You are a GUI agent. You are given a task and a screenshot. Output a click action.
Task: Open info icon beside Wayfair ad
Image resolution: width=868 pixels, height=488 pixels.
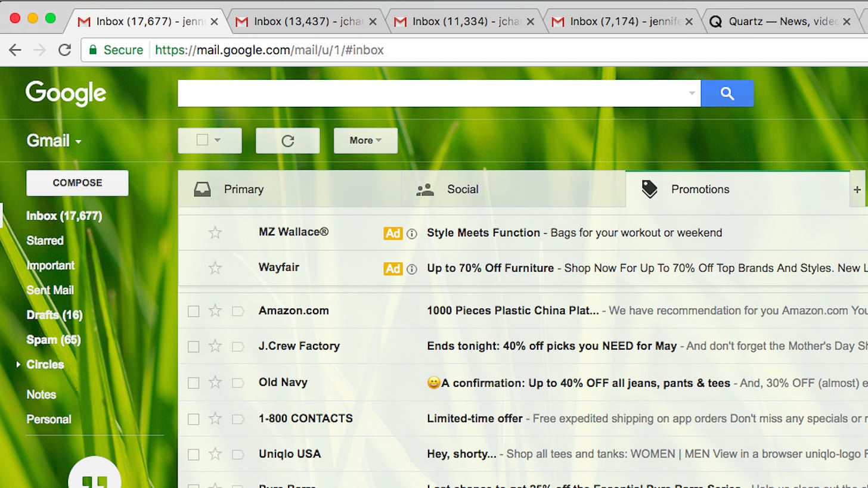tap(411, 269)
